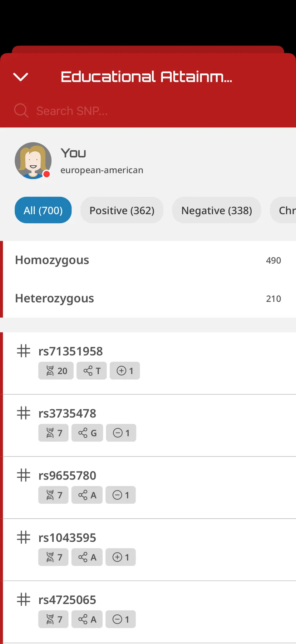Open SNP rs4725065 entry
Screen dimensions: 296x644
(148, 612)
